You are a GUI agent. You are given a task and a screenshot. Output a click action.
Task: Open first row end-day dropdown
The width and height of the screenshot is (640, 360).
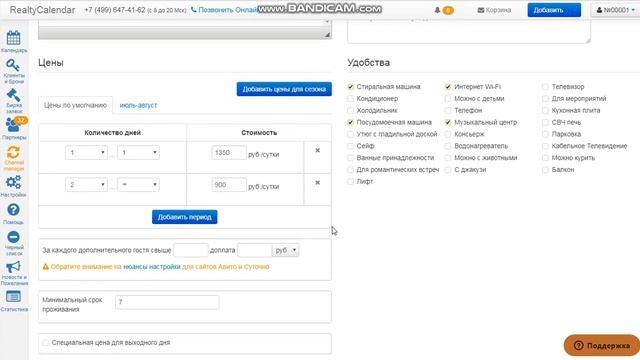tap(138, 153)
